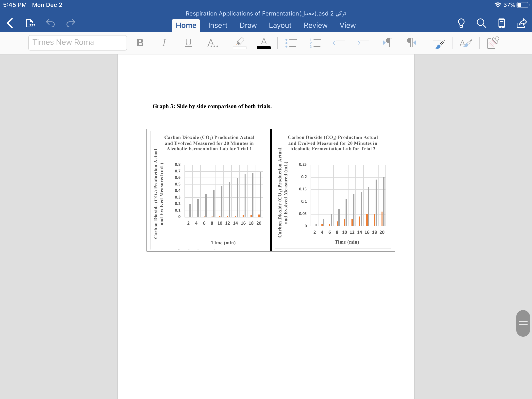Apply bulleted list formatting
Screen dimensions: 532x399
291,43
